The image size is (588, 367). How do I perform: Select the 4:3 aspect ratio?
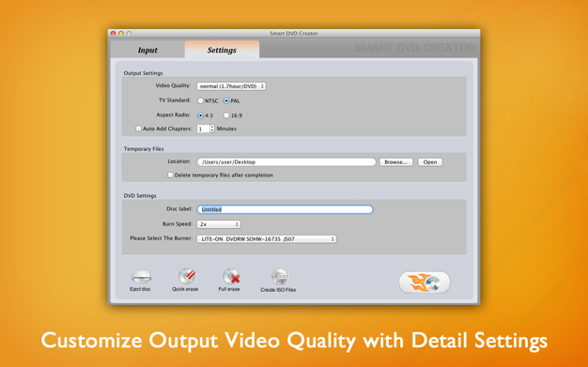(201, 115)
